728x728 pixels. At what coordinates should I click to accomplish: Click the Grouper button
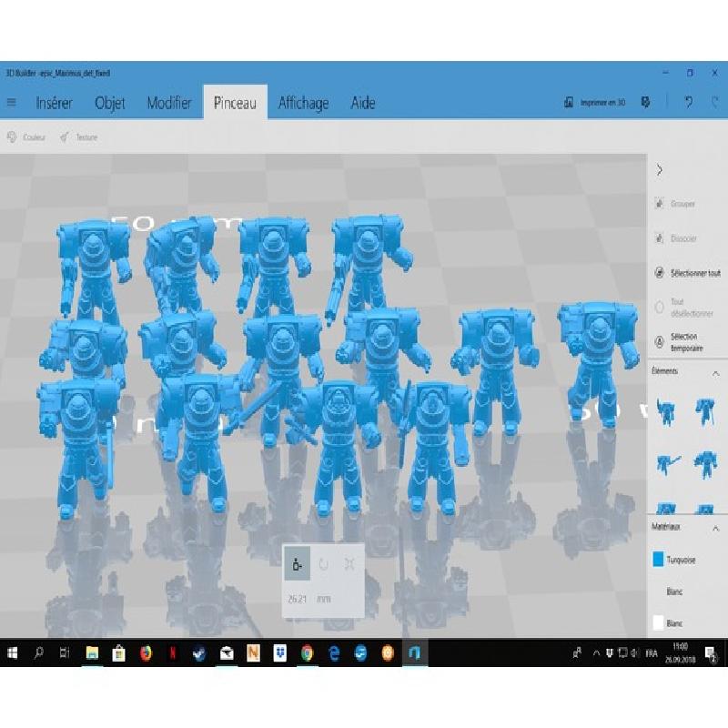tap(675, 203)
